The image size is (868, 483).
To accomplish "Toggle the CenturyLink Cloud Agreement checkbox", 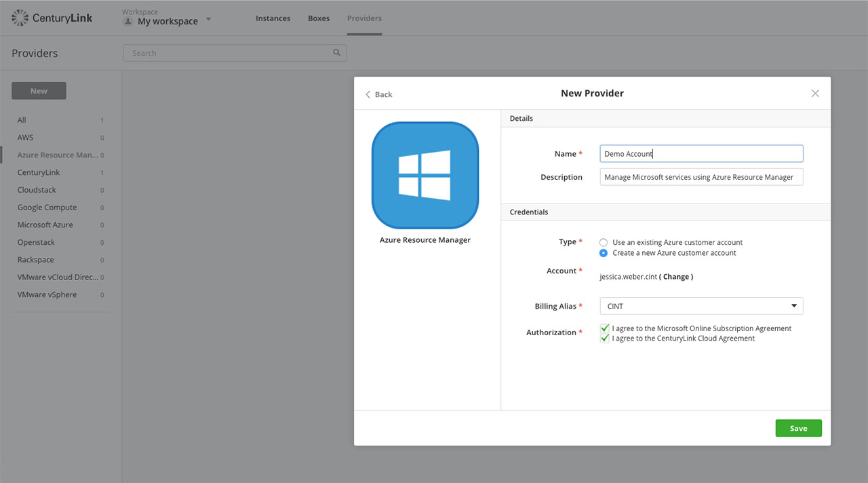I will pos(604,338).
